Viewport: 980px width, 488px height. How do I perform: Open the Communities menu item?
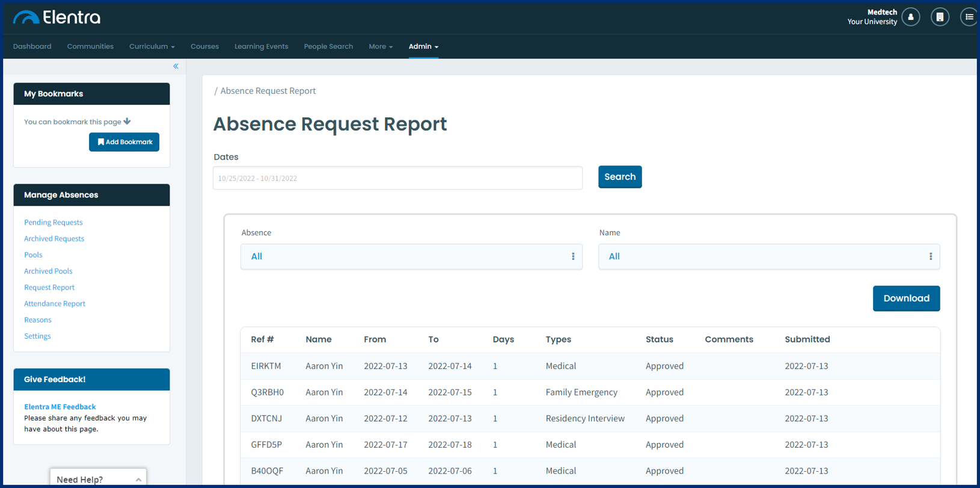90,46
